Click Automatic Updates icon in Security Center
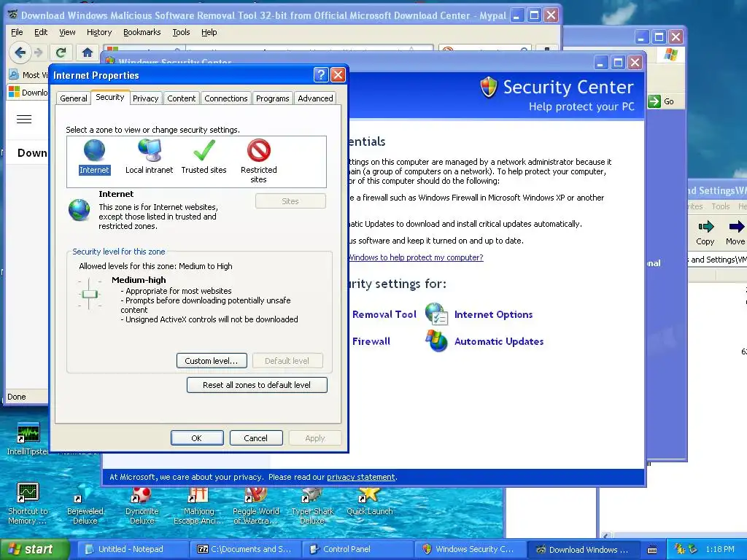The height and width of the screenshot is (560, 747). [x=436, y=341]
